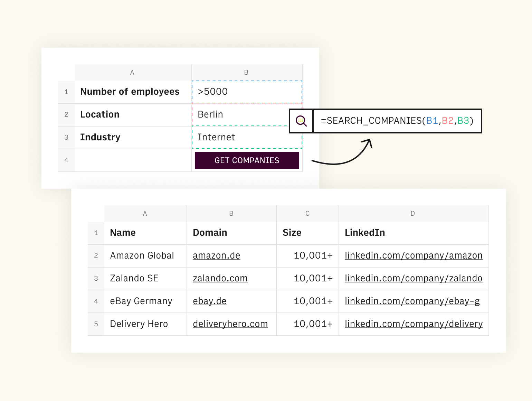Select Amazon Global's 10,001+ size cell
This screenshot has height=401, width=532.
(308, 256)
